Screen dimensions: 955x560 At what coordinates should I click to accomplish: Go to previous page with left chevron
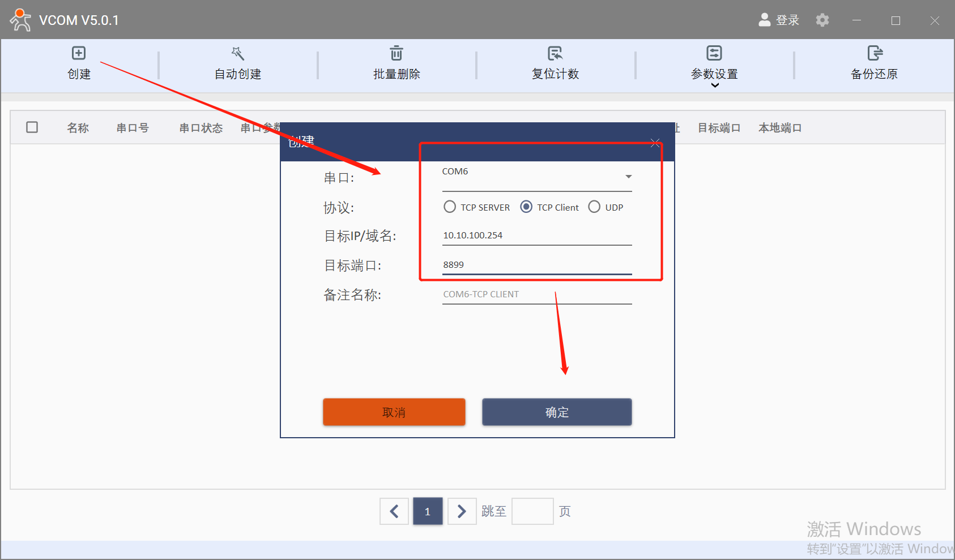tap(394, 511)
